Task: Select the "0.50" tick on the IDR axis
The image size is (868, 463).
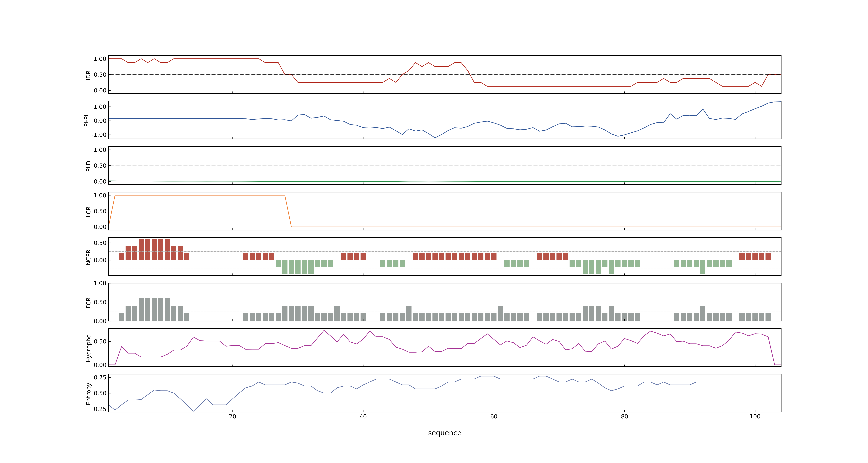Action: [100, 74]
